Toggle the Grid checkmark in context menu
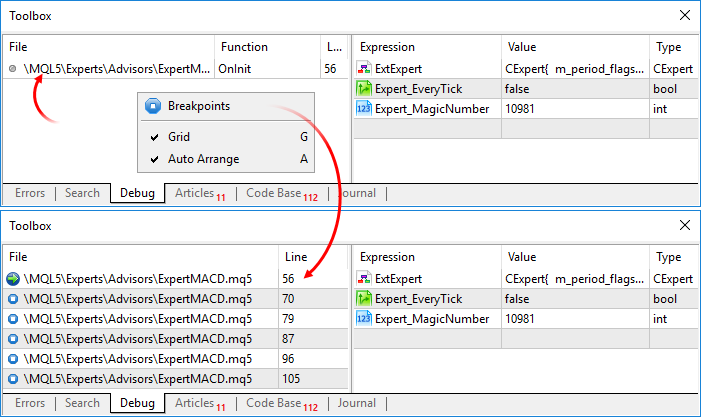The image size is (701, 417). point(153,137)
